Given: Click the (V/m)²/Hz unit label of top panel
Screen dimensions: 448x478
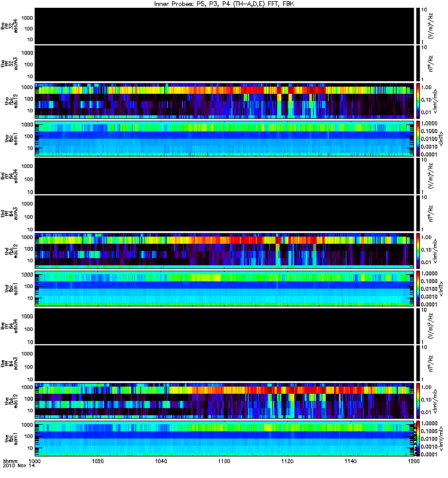Looking at the screenshot, I should 431,26.
